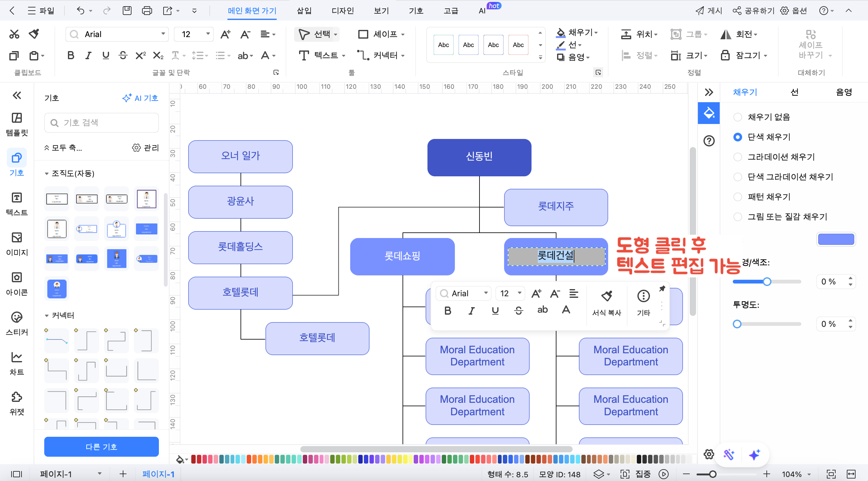The image size is (868, 481).
Task: Click the 관리 button
Action: (x=145, y=148)
